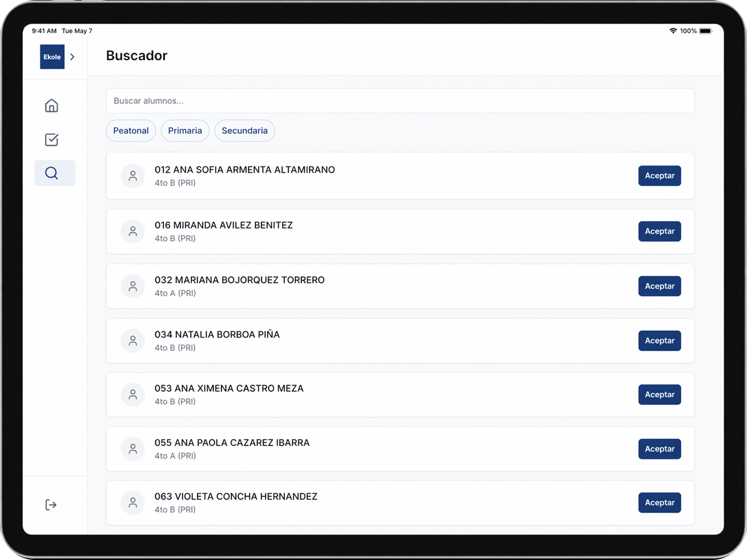Screen dimensions: 747x560
Task: Click the Ekole logo square
Action: click(x=52, y=56)
